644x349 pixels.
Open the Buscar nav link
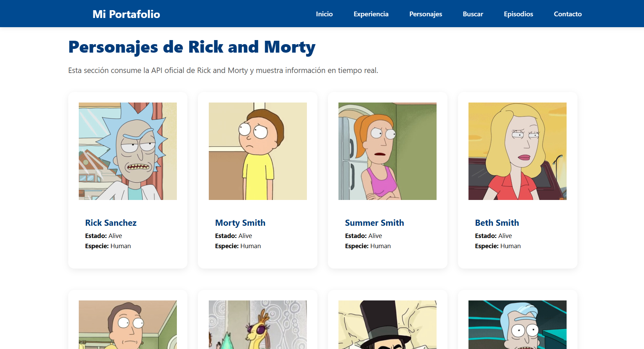tap(473, 14)
